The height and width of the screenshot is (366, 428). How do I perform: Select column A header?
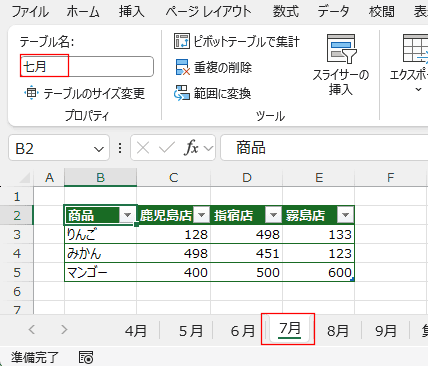[x=49, y=177]
